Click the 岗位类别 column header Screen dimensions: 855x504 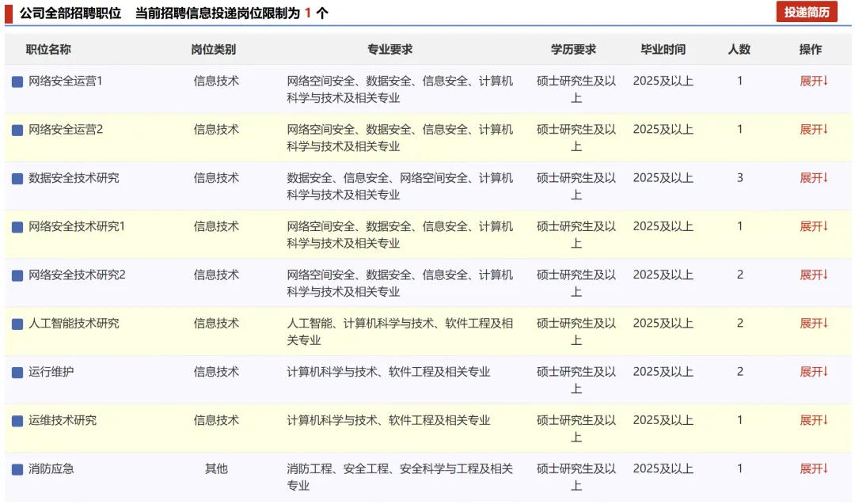click(x=213, y=49)
